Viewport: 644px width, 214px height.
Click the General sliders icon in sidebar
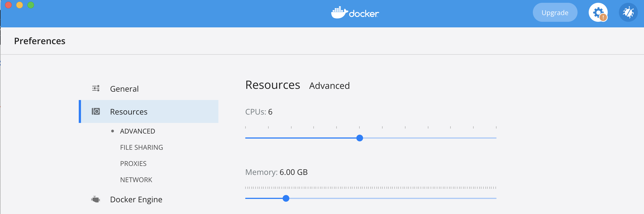(x=96, y=88)
